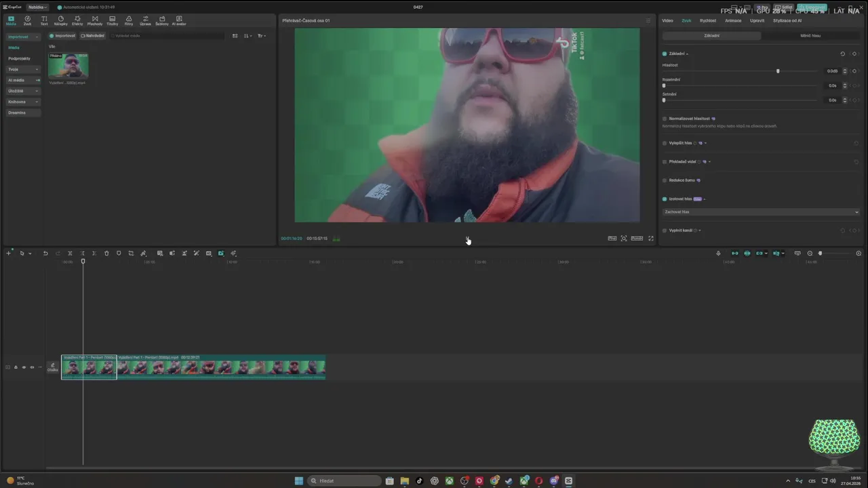Viewport: 868px width, 488px height.
Task: Switch to the Rychlost tab
Action: (x=708, y=20)
